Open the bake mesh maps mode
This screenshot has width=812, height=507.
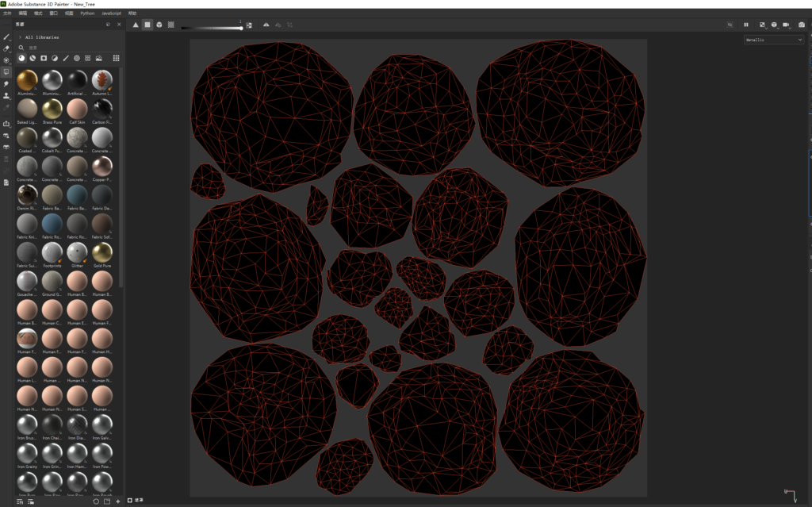[6, 148]
